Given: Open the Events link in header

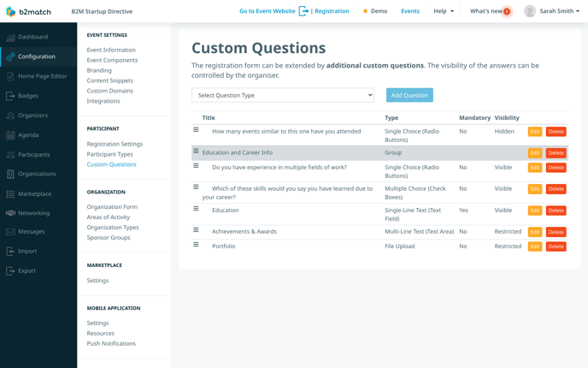Looking at the screenshot, I should click(410, 11).
